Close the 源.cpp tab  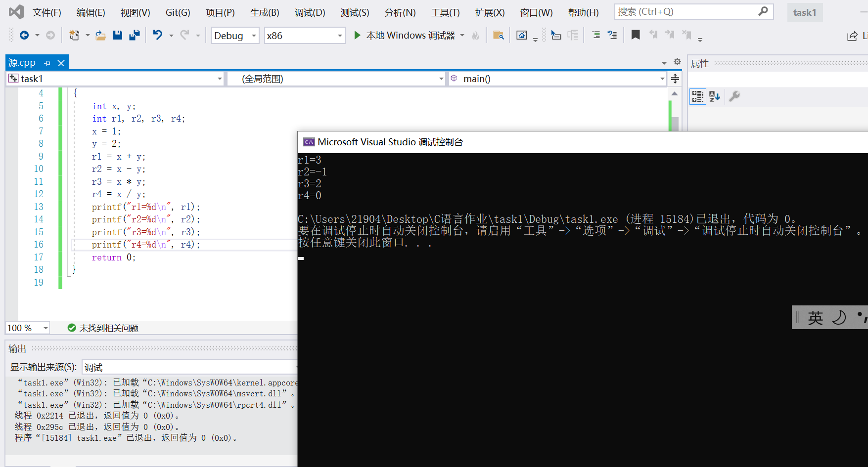coord(61,63)
